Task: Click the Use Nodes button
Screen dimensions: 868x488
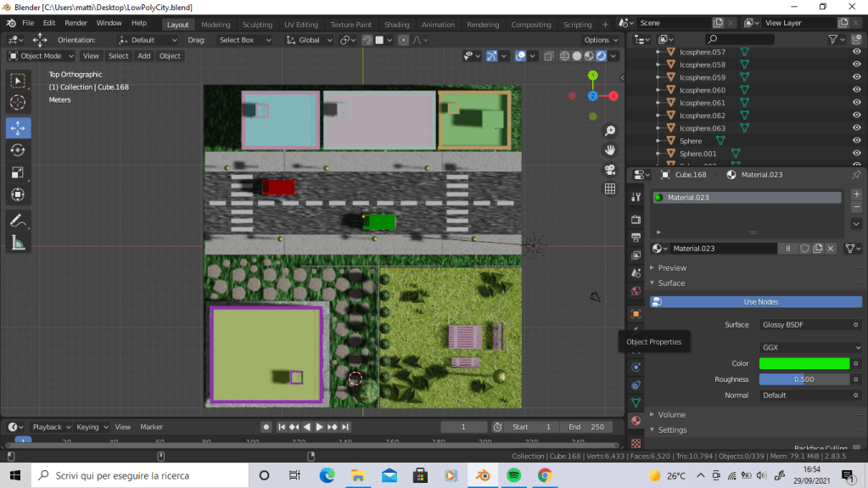Action: [760, 302]
